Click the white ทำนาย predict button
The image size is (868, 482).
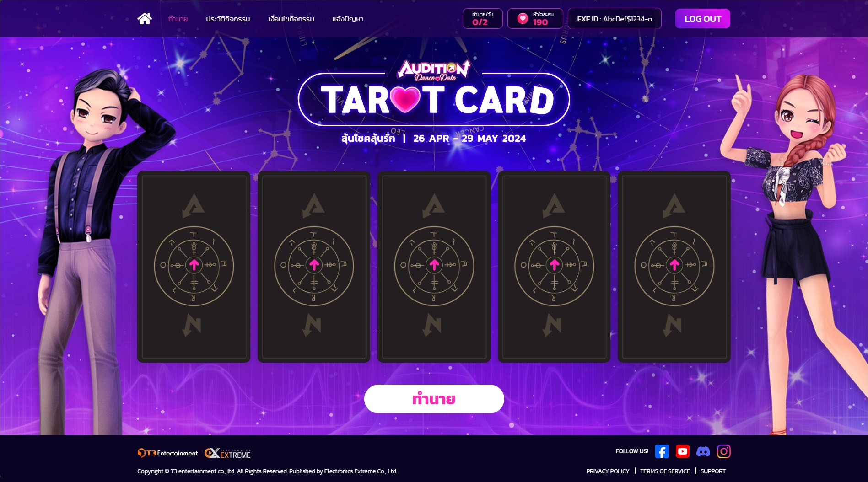tap(434, 399)
